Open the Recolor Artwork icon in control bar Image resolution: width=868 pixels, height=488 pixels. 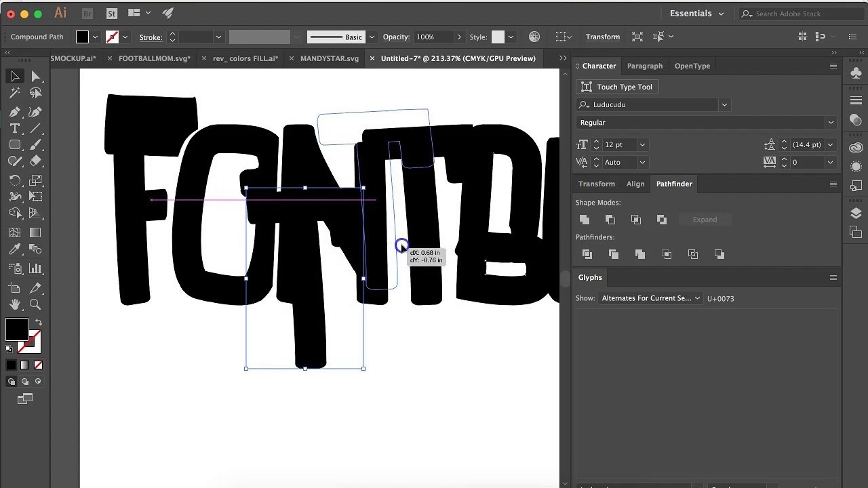(x=534, y=37)
